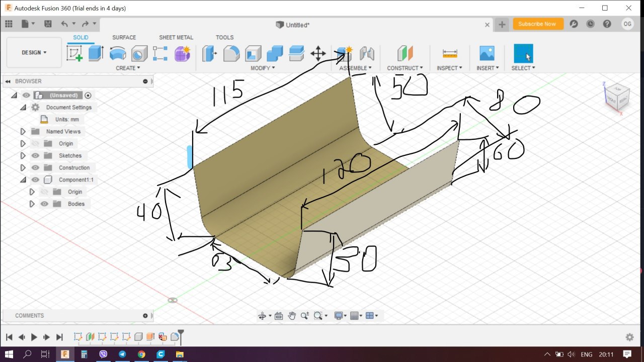Save the document with the floppy icon

(x=48, y=24)
